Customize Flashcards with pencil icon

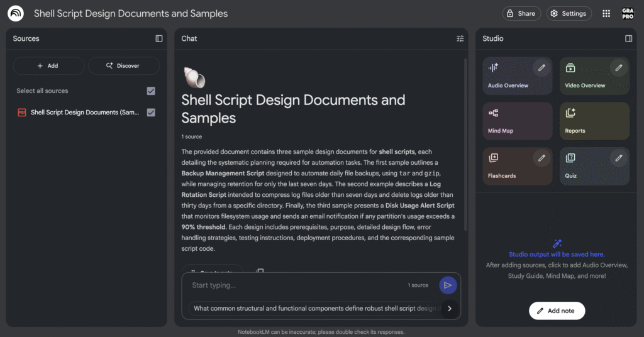tap(541, 158)
